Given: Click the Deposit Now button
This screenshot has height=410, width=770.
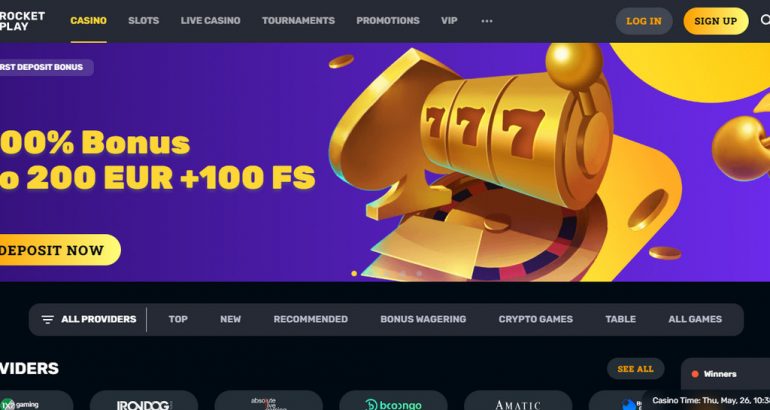Looking at the screenshot, I should 59,250.
